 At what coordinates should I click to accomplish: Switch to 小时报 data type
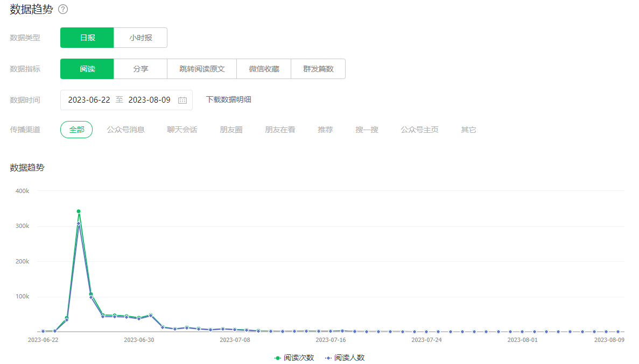[x=141, y=38]
